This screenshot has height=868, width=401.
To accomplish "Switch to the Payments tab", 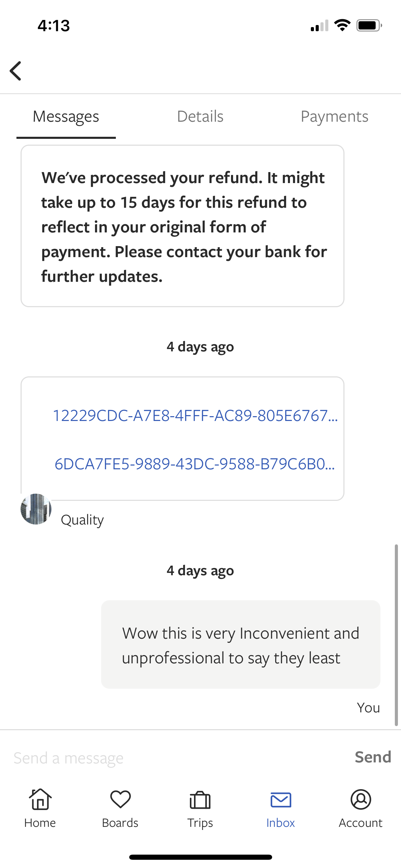I will [x=335, y=117].
